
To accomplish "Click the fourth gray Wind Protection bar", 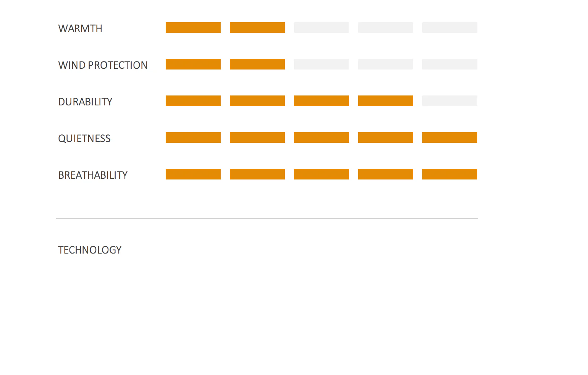I will (x=386, y=64).
